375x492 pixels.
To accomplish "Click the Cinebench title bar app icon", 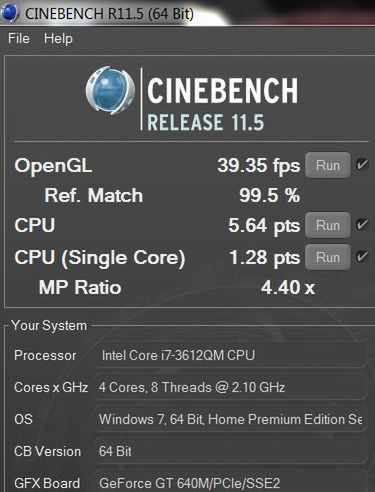I will click(9, 13).
